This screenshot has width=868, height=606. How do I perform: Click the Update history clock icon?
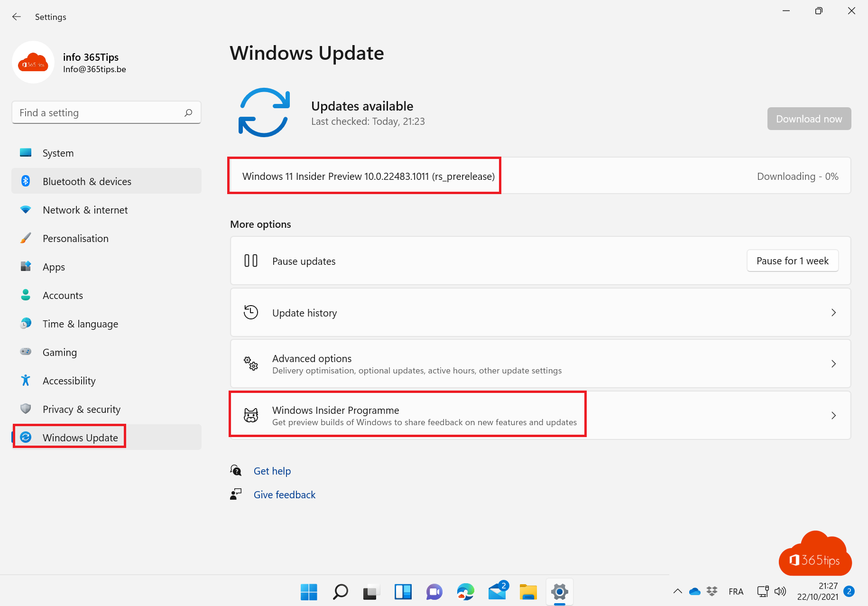pyautogui.click(x=251, y=312)
